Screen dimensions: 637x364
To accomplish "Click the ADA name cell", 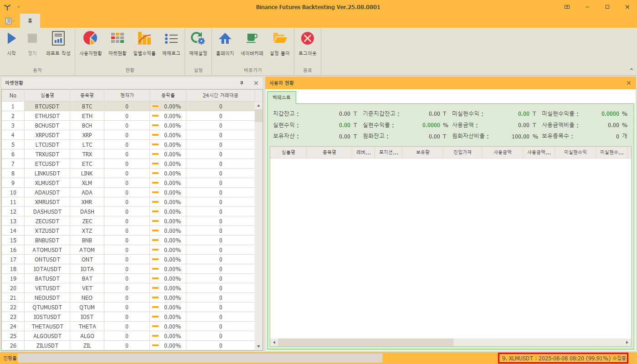I will click(x=87, y=192).
